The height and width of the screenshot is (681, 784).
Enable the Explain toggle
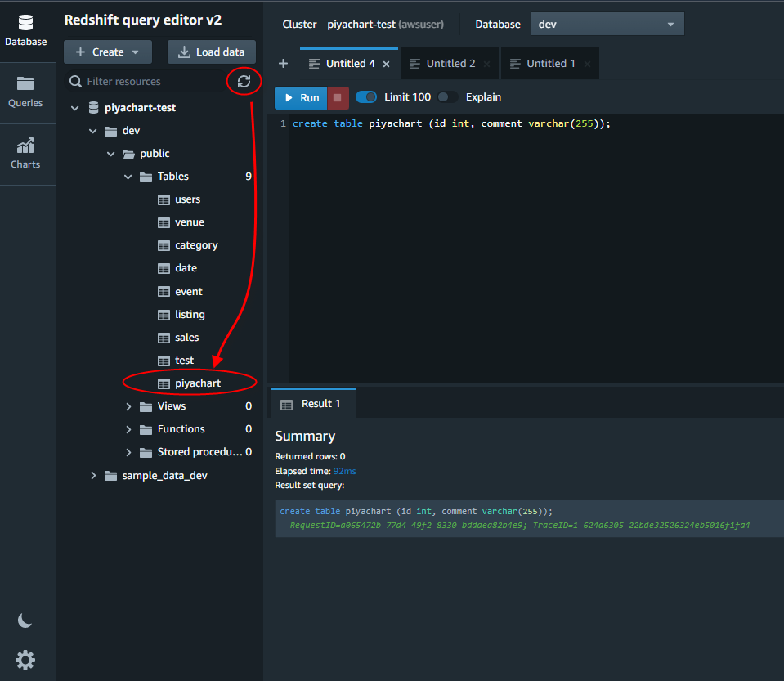[448, 96]
